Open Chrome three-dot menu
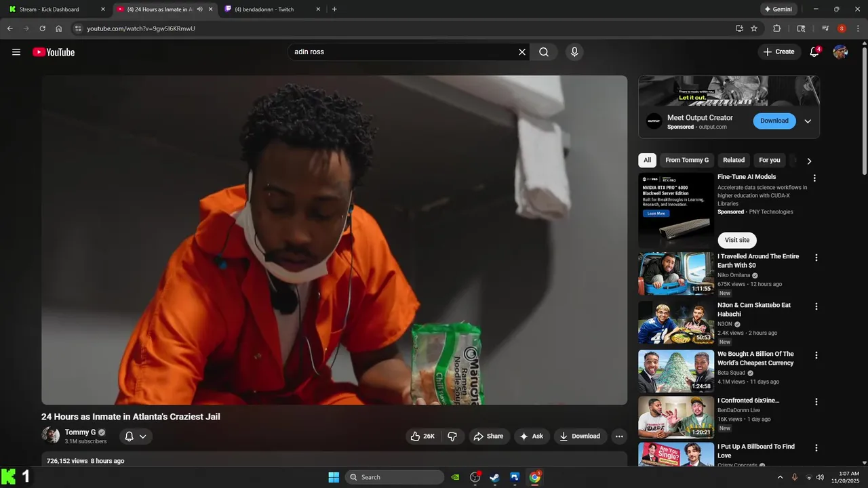 (x=856, y=28)
